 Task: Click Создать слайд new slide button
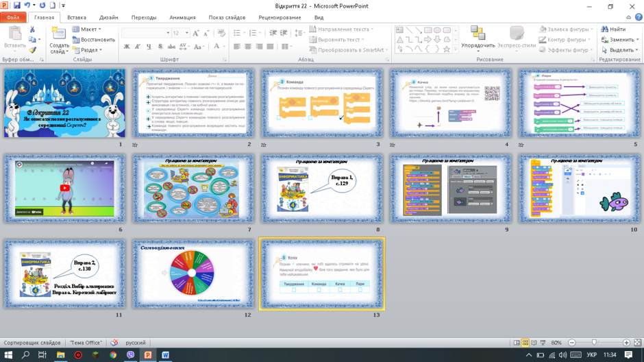click(59, 40)
